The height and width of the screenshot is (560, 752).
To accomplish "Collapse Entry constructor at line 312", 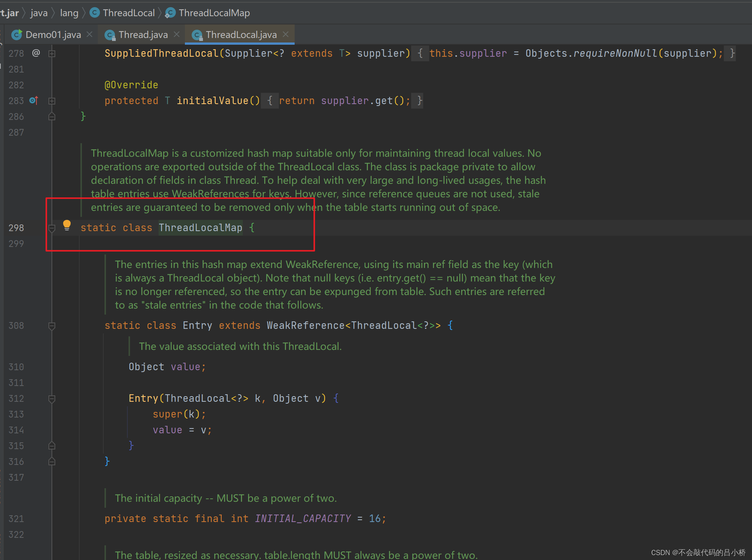I will click(52, 399).
